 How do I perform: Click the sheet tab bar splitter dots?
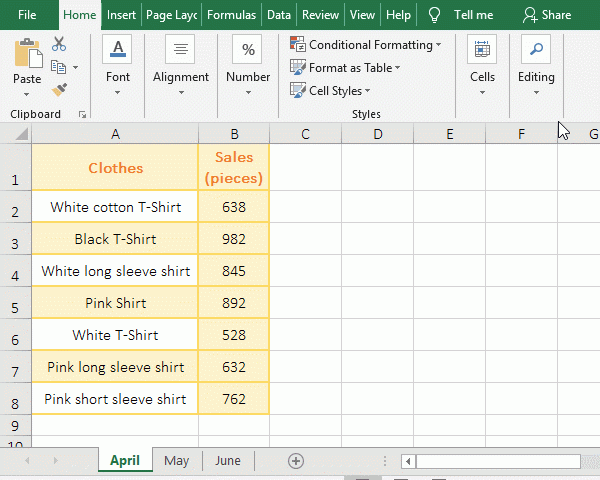click(x=385, y=461)
